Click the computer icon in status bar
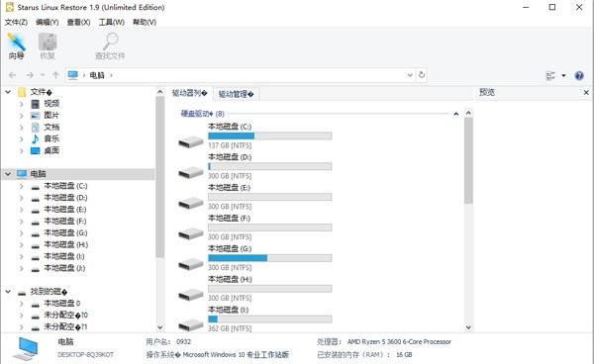The width and height of the screenshot is (594, 364). (x=26, y=348)
